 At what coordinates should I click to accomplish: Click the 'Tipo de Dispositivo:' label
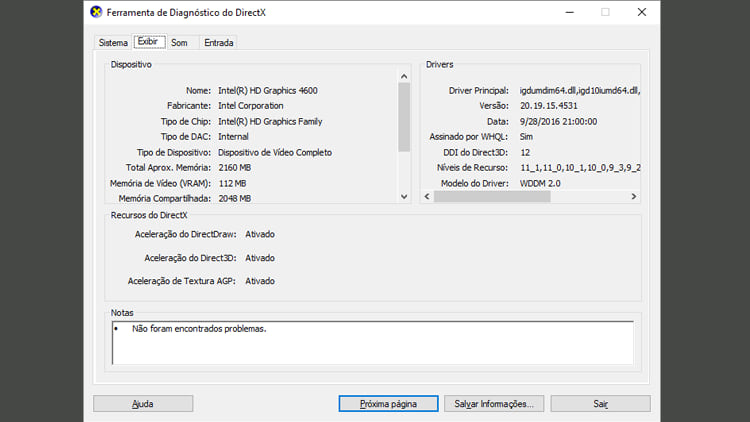(x=174, y=152)
